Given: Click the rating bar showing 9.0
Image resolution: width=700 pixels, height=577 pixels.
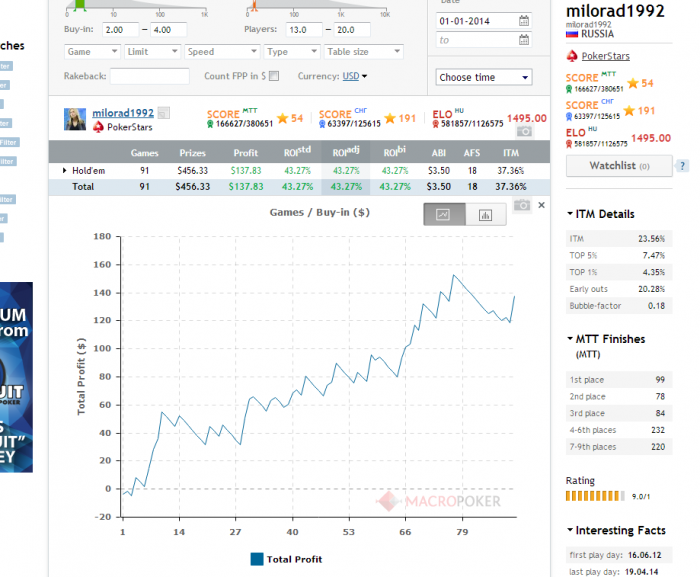Looking at the screenshot, I should click(x=595, y=496).
